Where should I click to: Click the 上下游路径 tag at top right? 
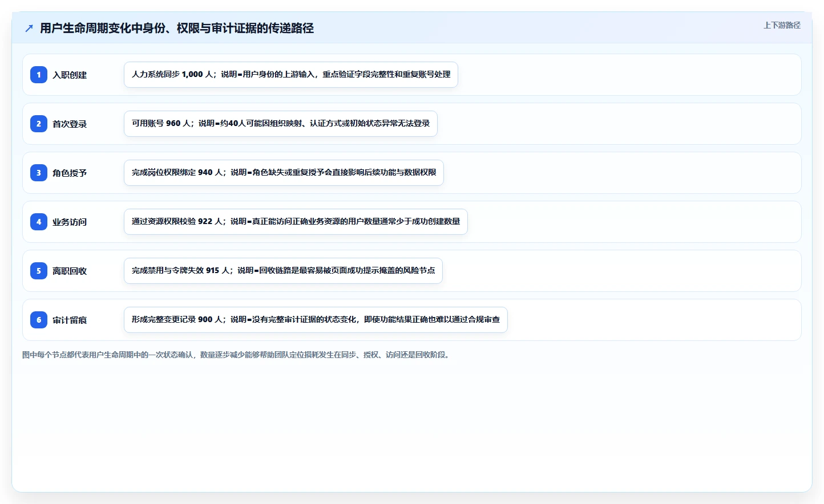coord(782,25)
